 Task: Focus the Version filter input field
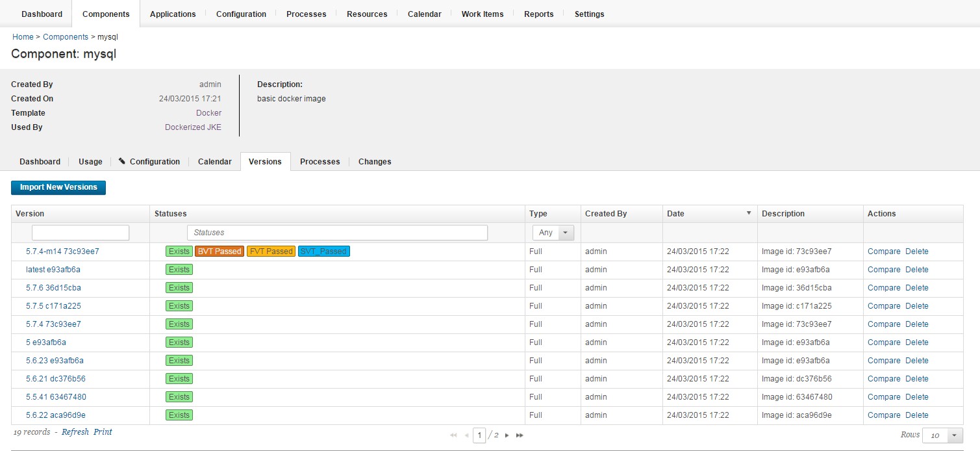(81, 233)
